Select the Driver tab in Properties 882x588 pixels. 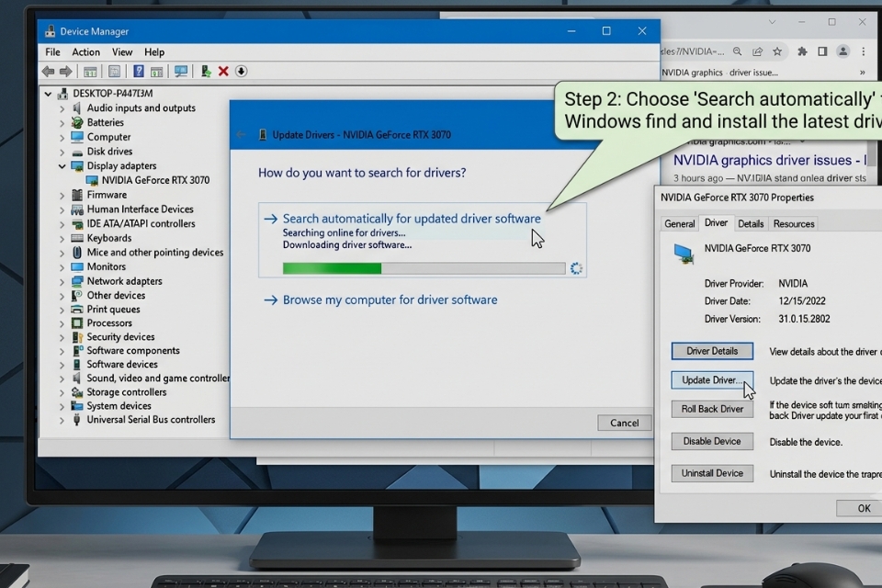(716, 223)
